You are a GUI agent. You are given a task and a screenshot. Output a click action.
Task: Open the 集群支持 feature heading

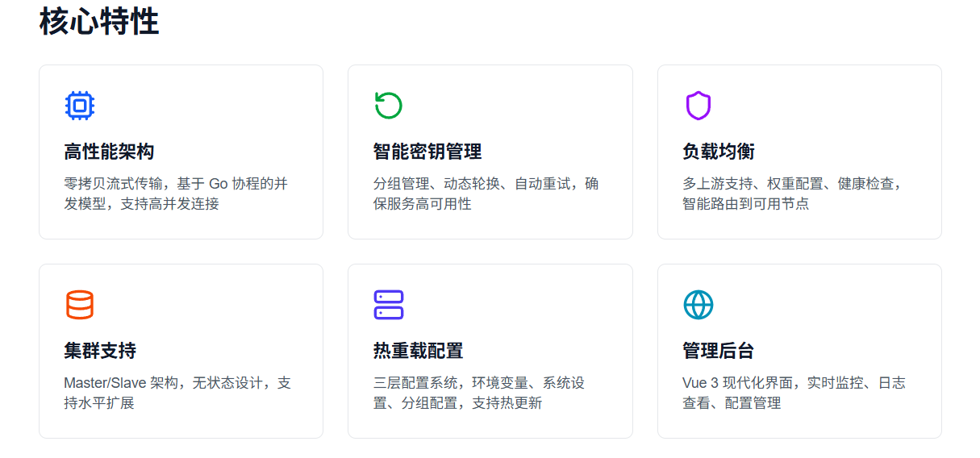coord(100,351)
